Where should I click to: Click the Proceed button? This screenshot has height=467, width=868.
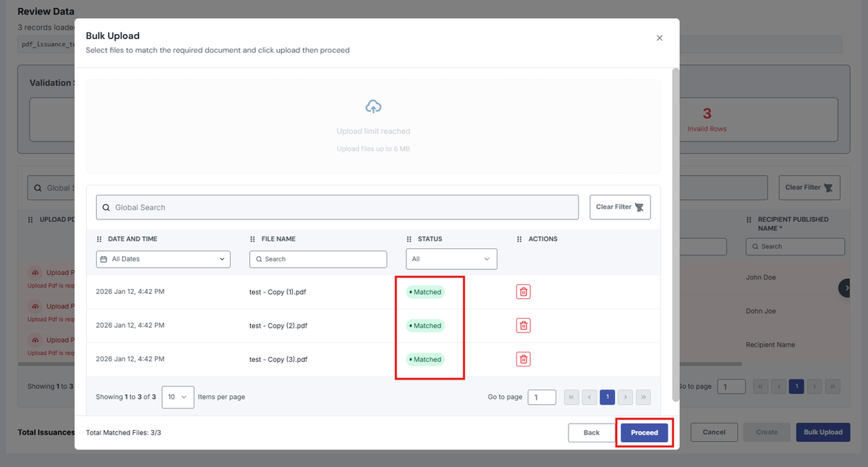644,432
